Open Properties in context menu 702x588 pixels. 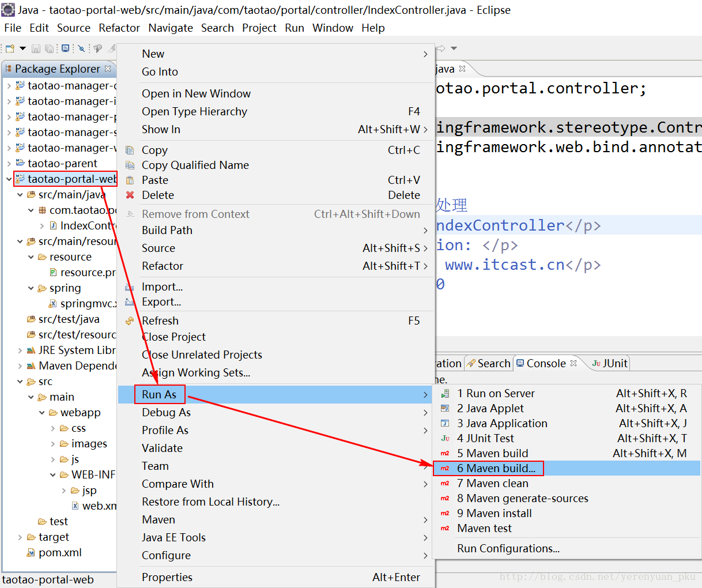(275, 577)
